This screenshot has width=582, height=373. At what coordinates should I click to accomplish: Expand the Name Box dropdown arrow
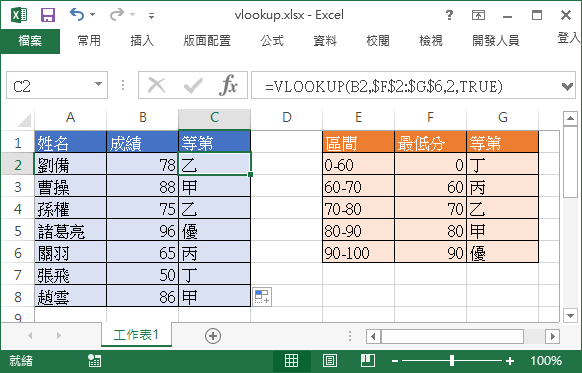(x=98, y=85)
